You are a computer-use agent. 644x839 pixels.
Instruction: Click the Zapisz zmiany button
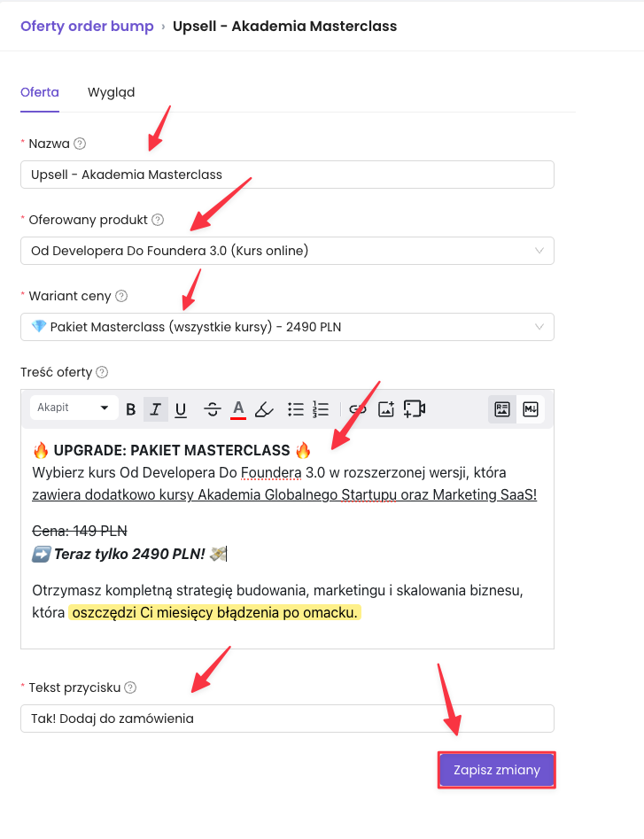[496, 770]
